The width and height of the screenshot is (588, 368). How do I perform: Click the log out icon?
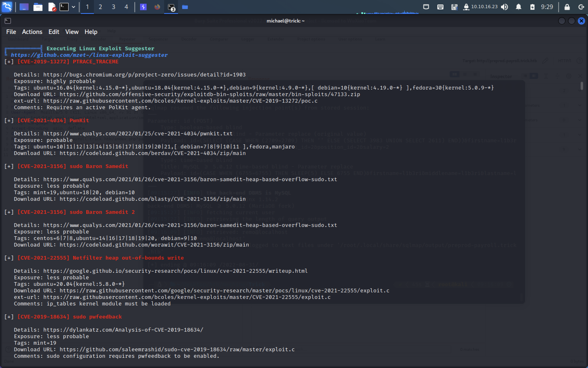point(581,7)
